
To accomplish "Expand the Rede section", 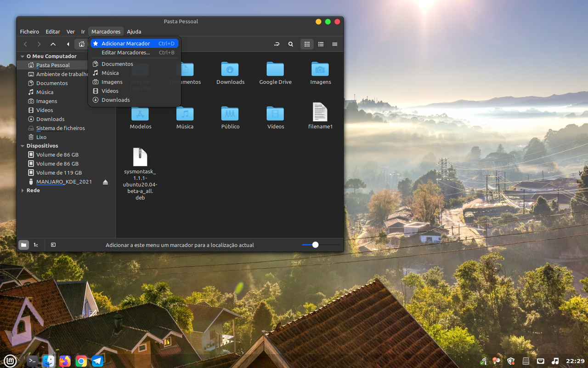I will click(x=23, y=190).
